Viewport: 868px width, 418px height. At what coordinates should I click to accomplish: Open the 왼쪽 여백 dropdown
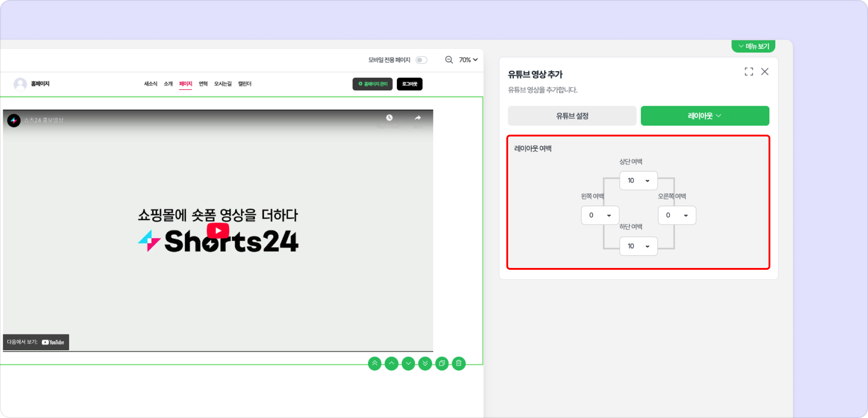[x=600, y=216]
